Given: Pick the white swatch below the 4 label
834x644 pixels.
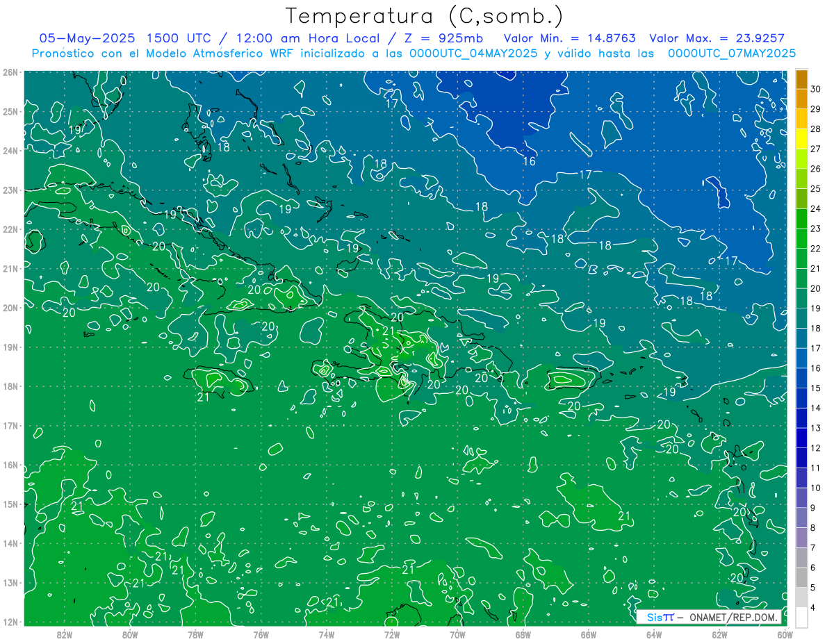Looking at the screenshot, I should 802,617.
